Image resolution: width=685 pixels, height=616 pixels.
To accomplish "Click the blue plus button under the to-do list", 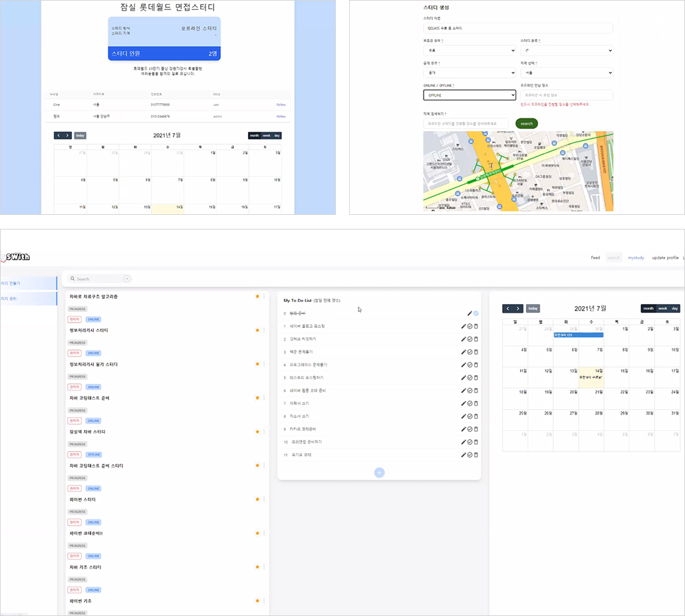I will 379,473.
